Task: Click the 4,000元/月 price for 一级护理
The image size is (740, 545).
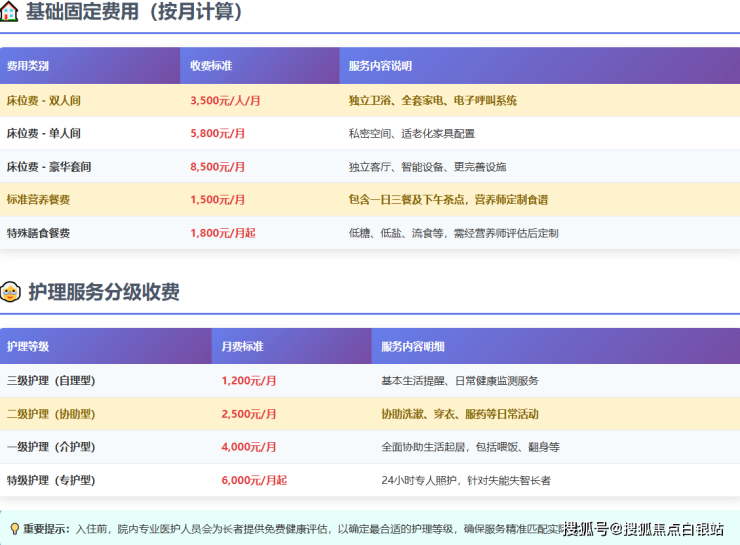Action: click(x=249, y=447)
